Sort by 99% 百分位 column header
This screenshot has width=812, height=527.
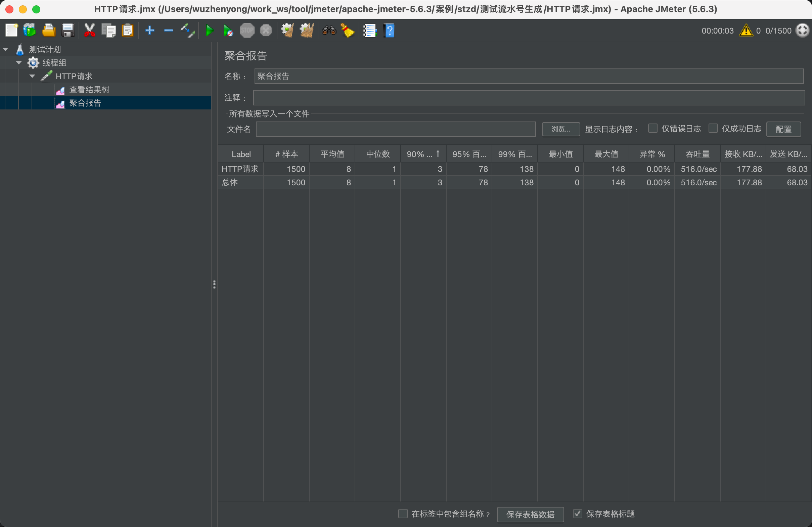515,154
